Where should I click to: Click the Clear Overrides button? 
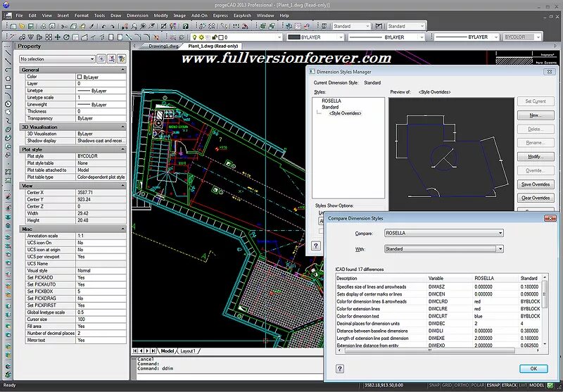coord(536,198)
